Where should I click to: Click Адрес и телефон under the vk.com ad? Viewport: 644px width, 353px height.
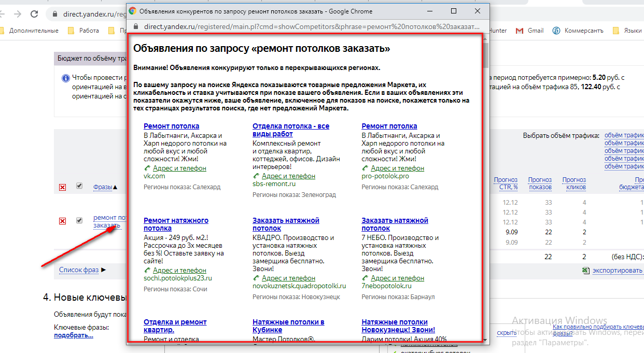point(179,168)
